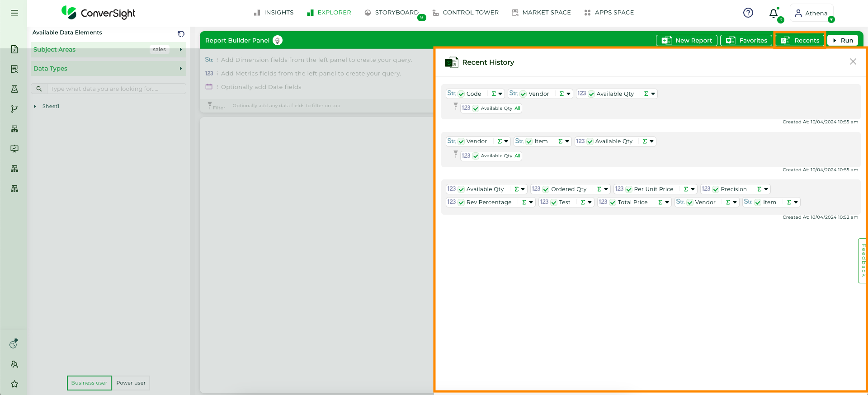Toggle the Ordered Qty checkbox
The image size is (868, 395).
(x=546, y=189)
